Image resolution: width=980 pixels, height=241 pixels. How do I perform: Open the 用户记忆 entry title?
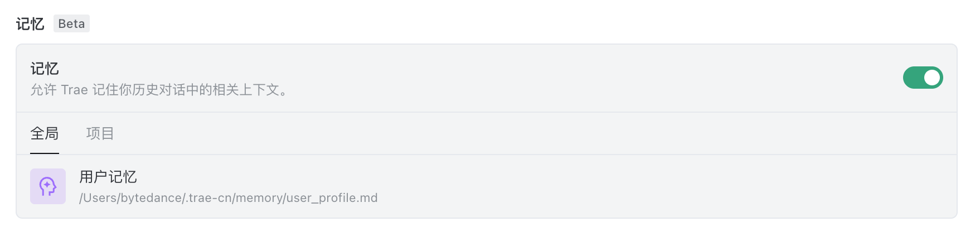tap(108, 177)
